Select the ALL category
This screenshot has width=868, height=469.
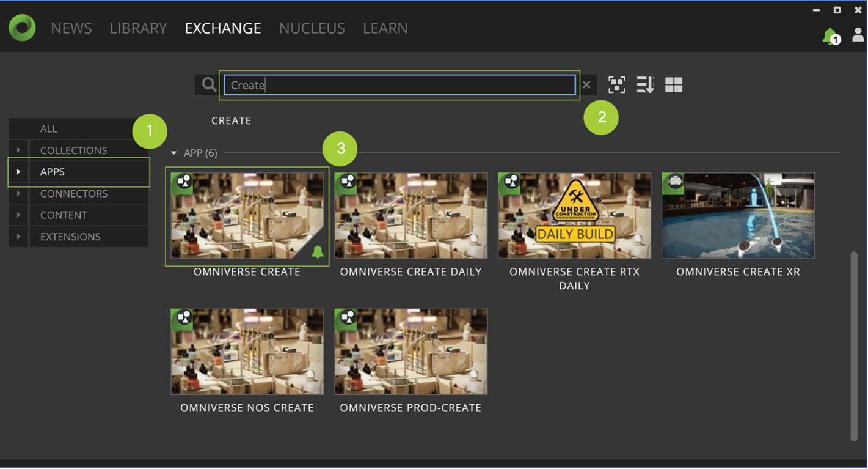[x=78, y=128]
